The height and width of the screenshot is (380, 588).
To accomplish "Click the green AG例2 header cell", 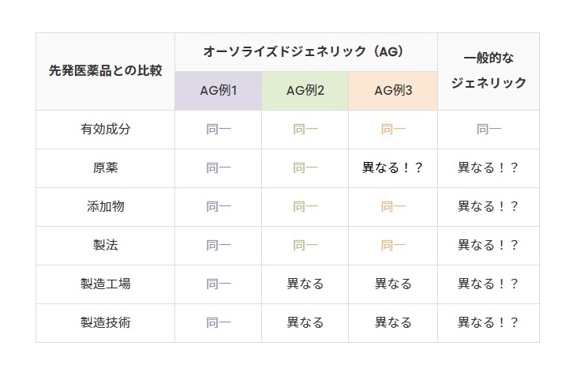I will tap(305, 90).
